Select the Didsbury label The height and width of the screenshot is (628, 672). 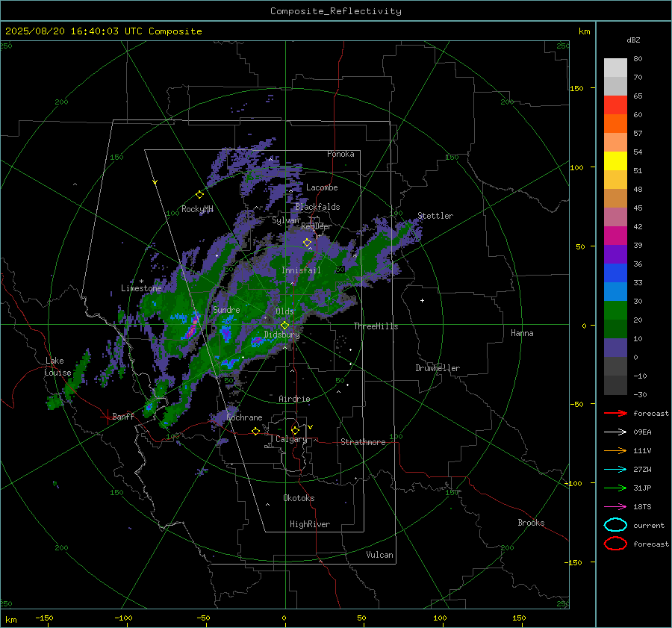click(x=281, y=335)
